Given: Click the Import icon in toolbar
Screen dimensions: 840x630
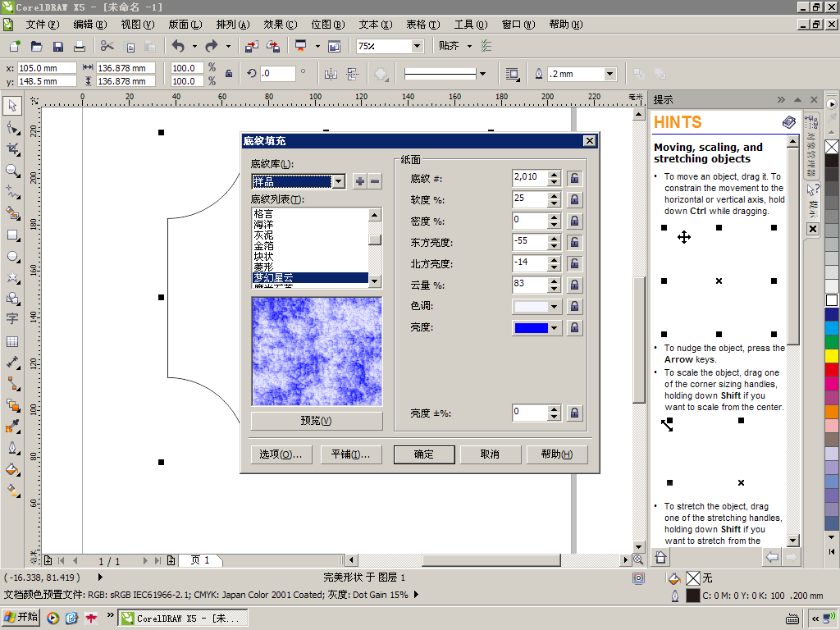Looking at the screenshot, I should (251, 46).
